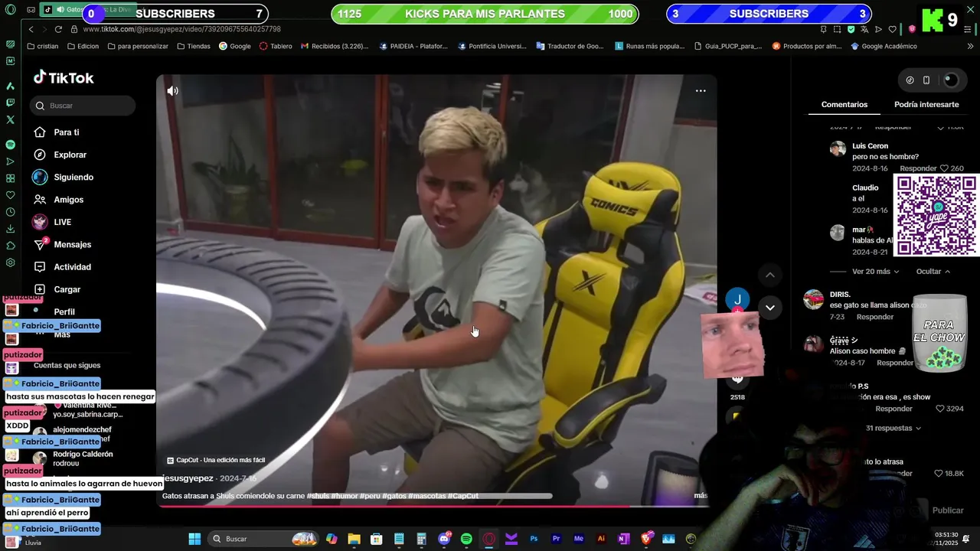The image size is (980, 551).
Task: Click the jesusgyepez username link
Action: (188, 478)
